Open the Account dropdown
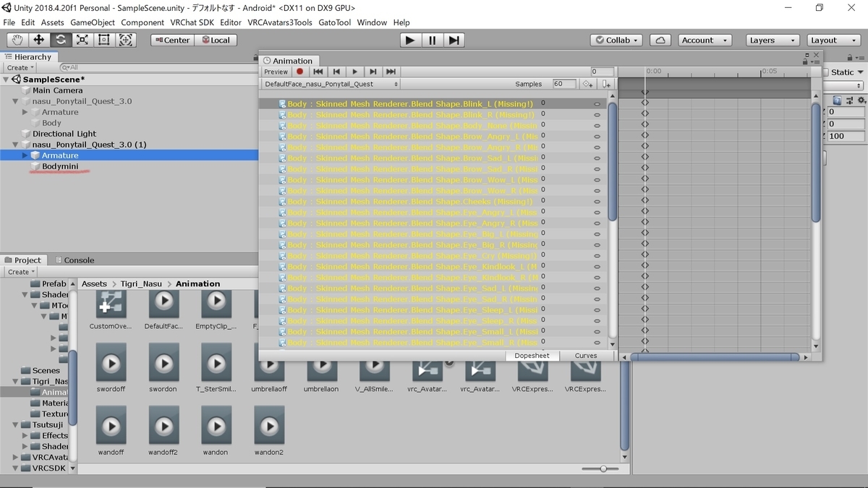868x488 pixels. coord(704,40)
